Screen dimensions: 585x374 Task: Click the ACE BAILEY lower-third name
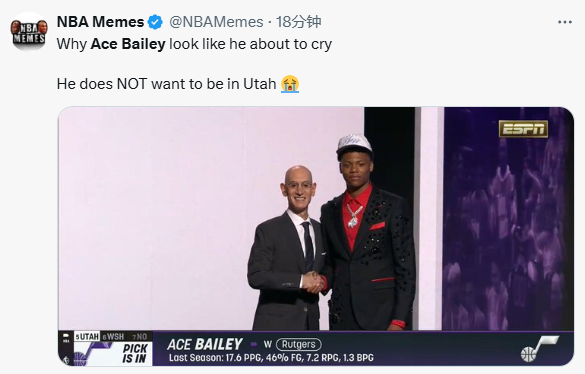pyautogui.click(x=205, y=344)
